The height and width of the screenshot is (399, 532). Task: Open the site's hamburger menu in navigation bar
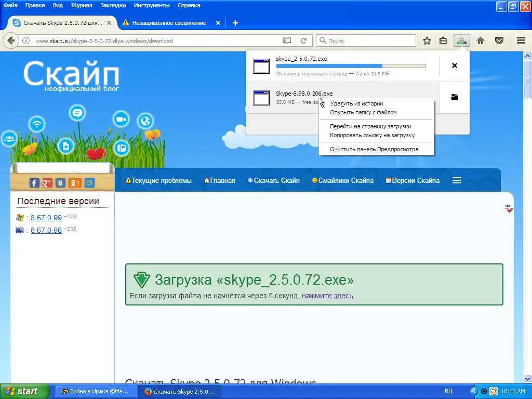click(456, 180)
